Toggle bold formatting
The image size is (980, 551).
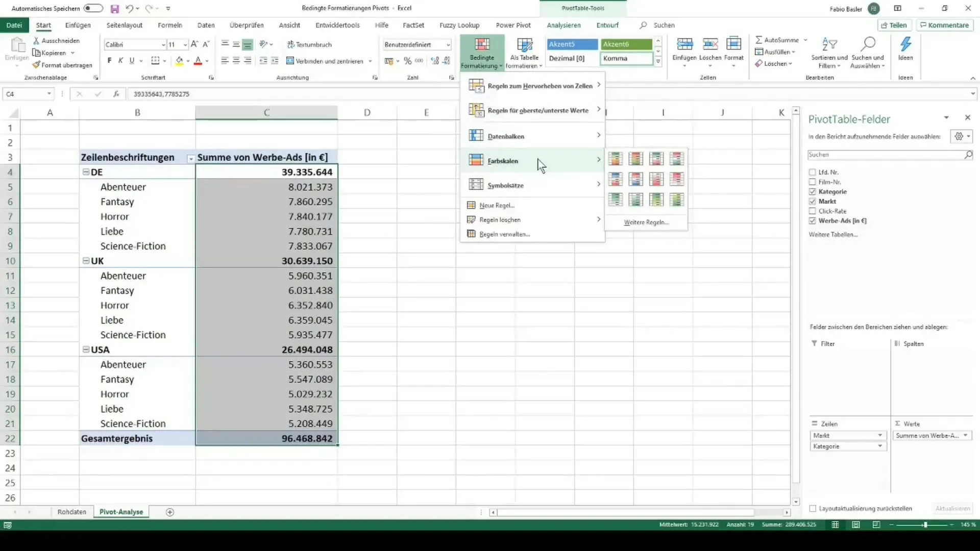(x=109, y=61)
